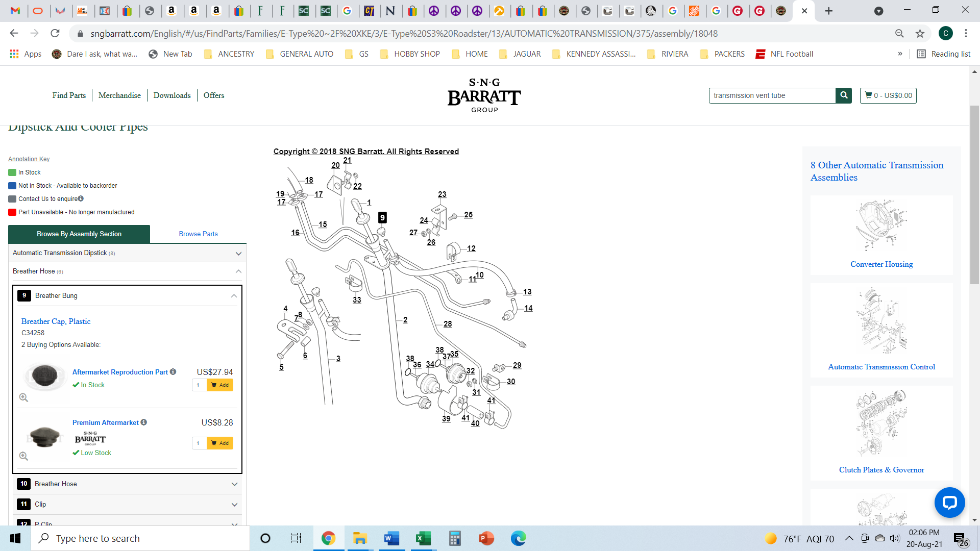Zoom the Premium Aftermarket part image
This screenshot has width=980, height=551.
[x=23, y=456]
